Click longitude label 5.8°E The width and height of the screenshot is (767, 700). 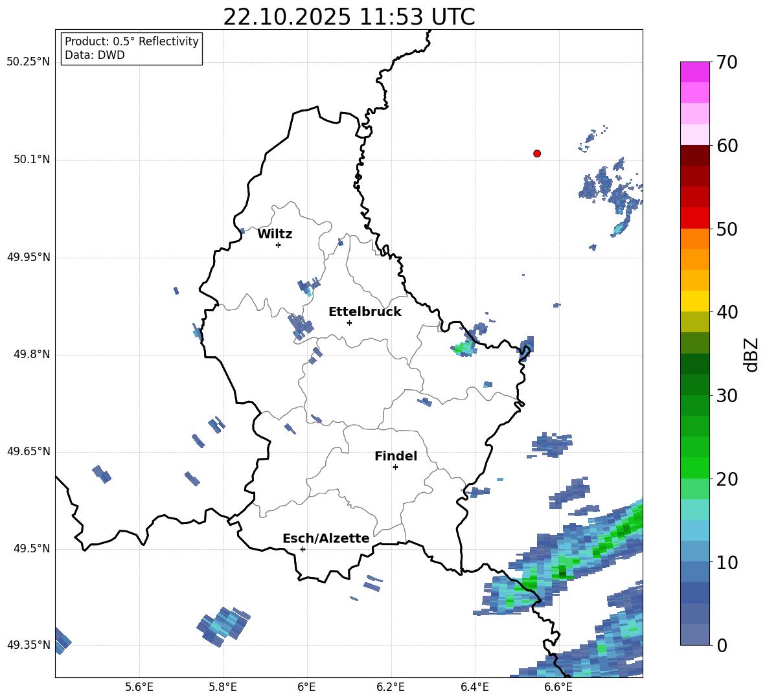(x=223, y=687)
